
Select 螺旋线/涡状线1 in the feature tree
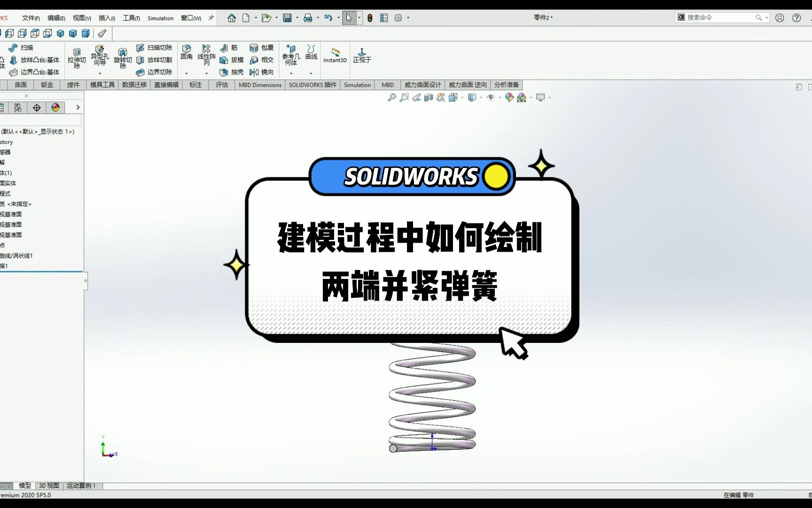(x=17, y=255)
